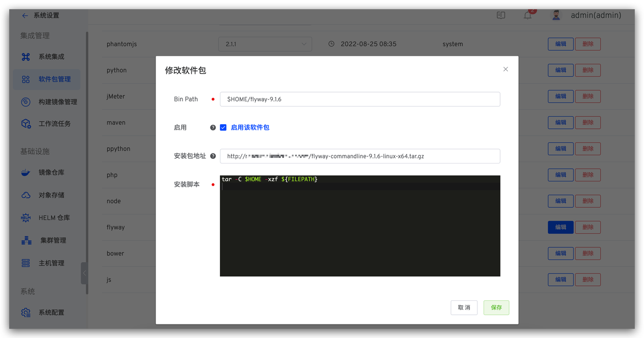Click 编辑 for maven row
The height and width of the screenshot is (338, 644).
tap(560, 122)
